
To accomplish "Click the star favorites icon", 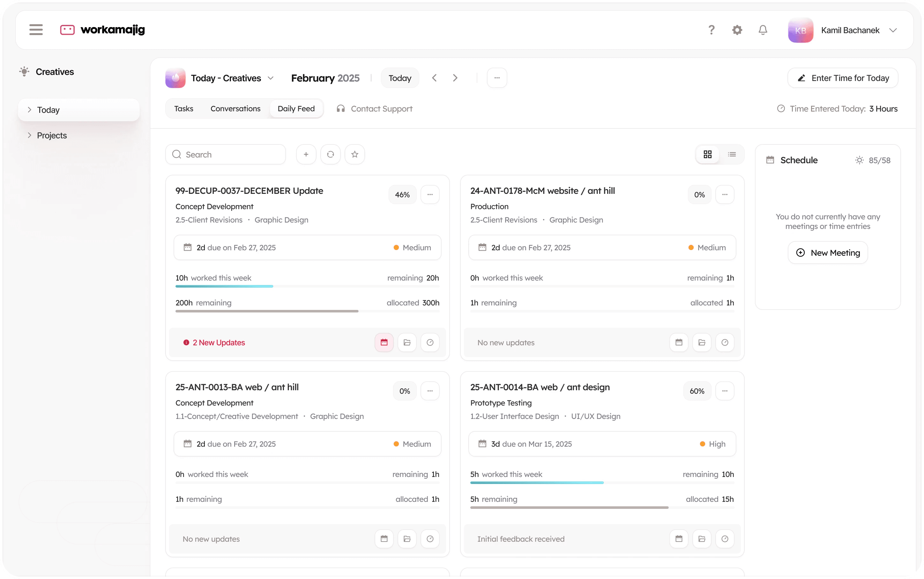I will (354, 154).
